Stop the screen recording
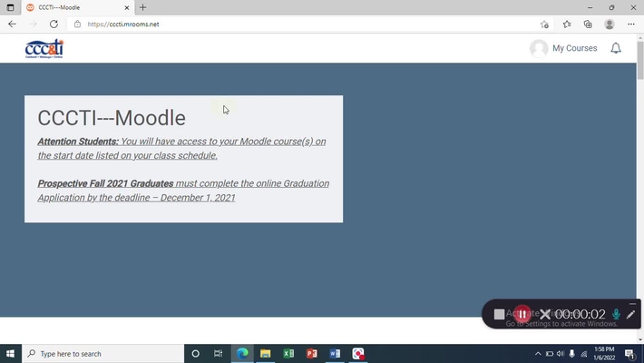 [500, 315]
